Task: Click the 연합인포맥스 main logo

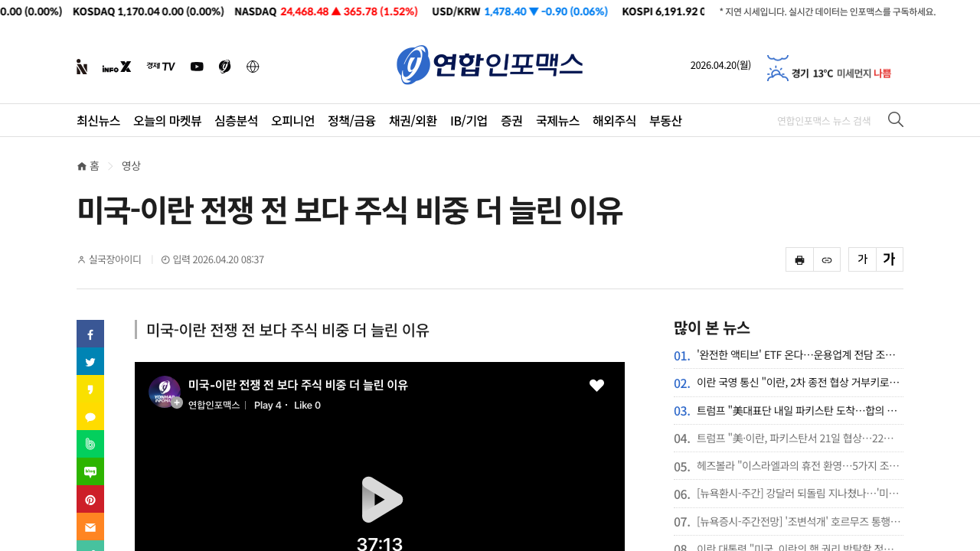Action: (x=490, y=65)
